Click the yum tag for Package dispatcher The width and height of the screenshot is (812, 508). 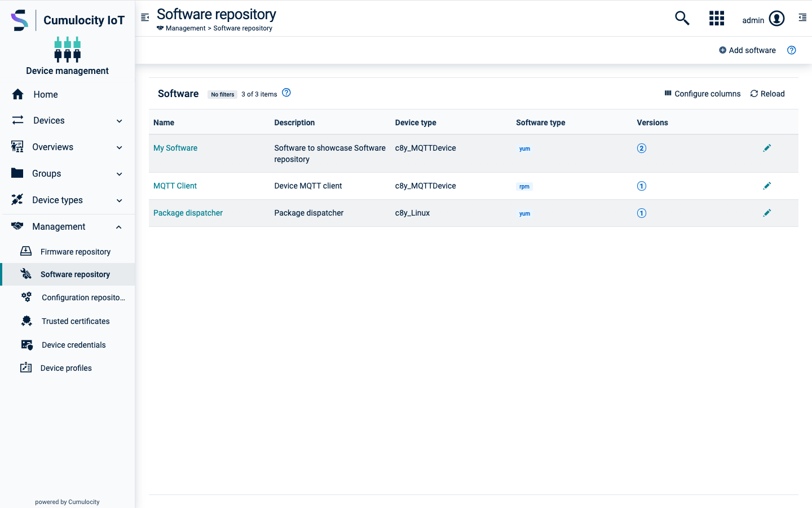click(x=524, y=213)
